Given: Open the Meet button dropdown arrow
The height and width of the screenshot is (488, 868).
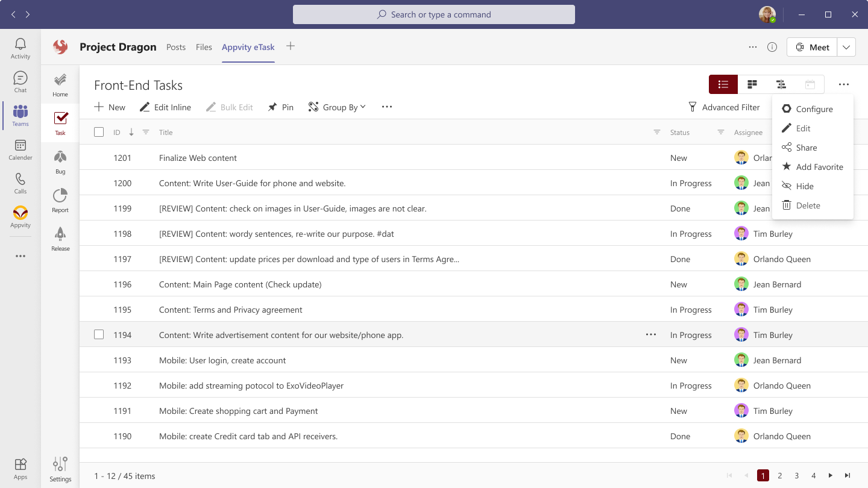Looking at the screenshot, I should pyautogui.click(x=846, y=47).
